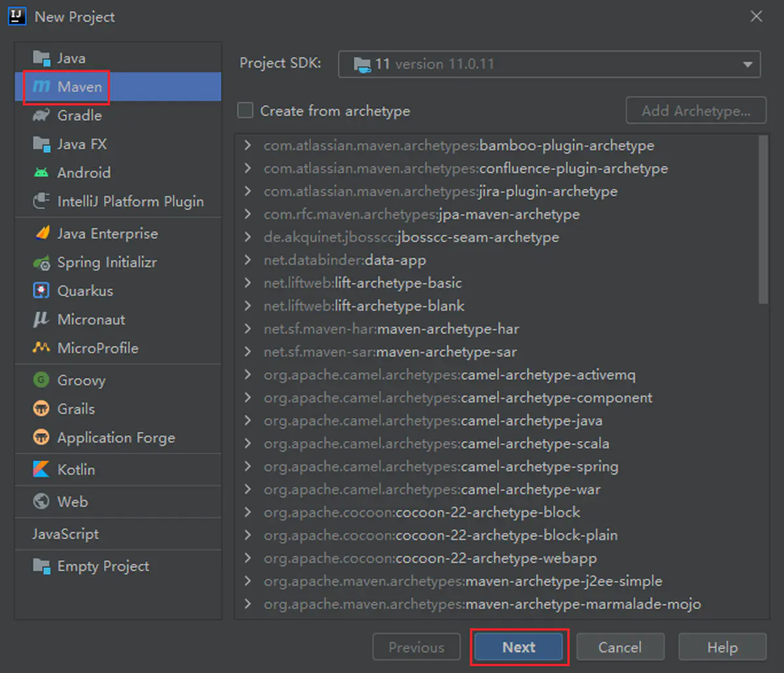Click the Next button
Image resolution: width=784 pixels, height=673 pixels.
[x=519, y=647]
